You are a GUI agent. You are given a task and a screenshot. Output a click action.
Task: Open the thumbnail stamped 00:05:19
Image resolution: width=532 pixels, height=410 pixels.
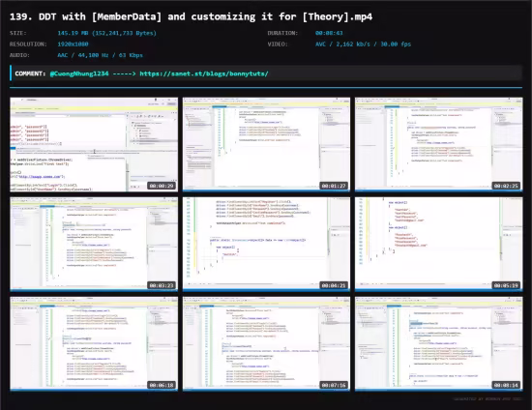439,245
